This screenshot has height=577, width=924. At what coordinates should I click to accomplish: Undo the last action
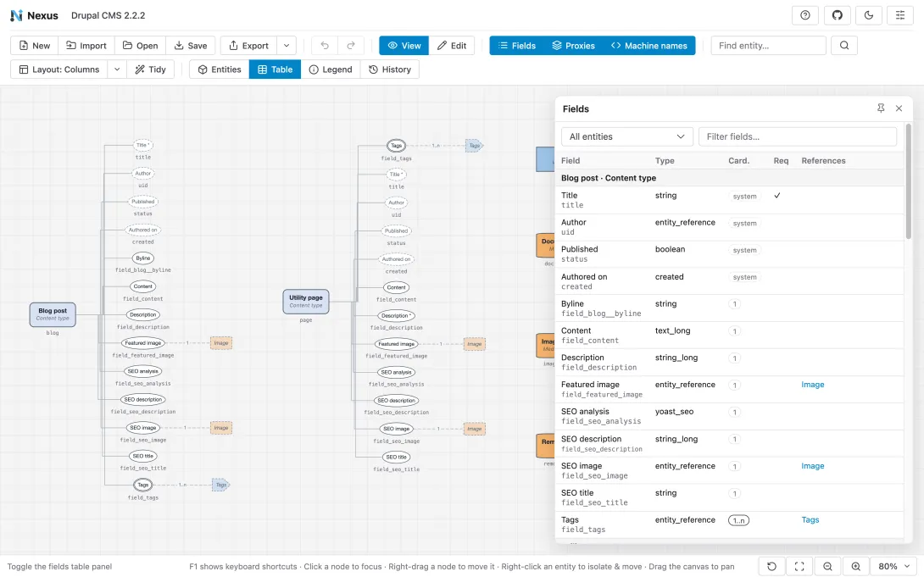pos(325,46)
